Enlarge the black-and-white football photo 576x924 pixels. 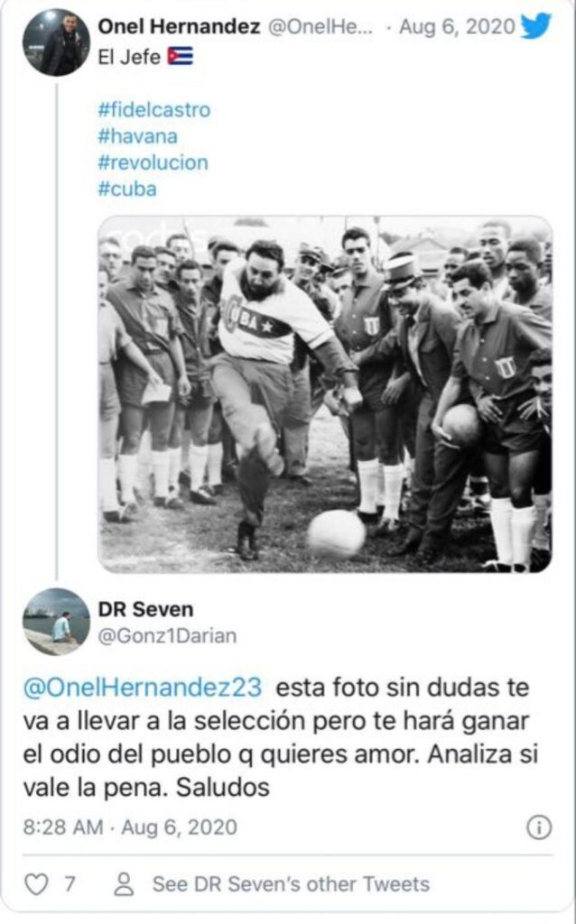(x=325, y=393)
